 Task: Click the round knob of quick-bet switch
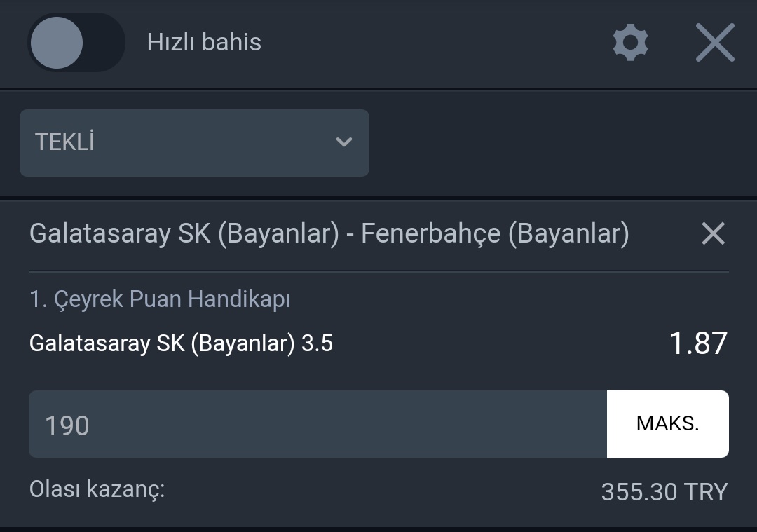pos(57,43)
